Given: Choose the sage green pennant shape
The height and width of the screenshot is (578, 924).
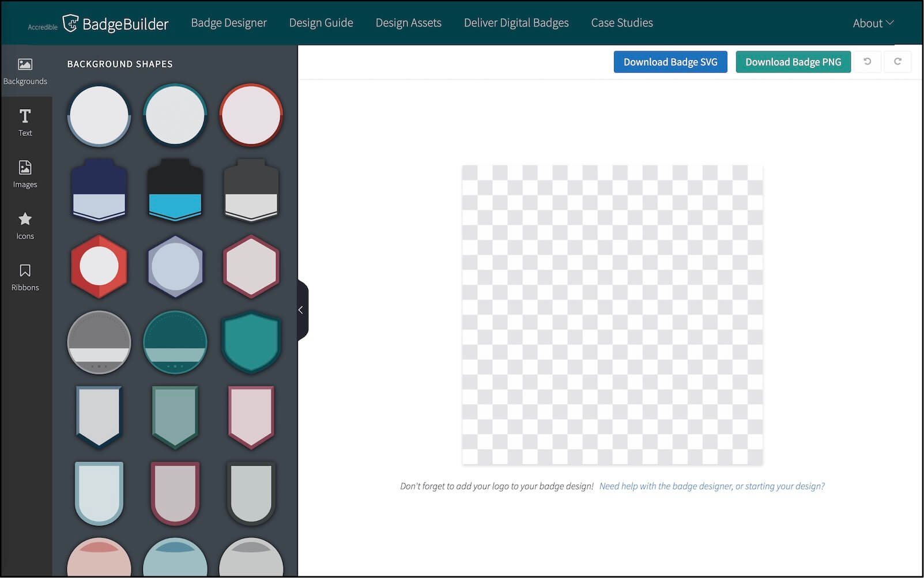Looking at the screenshot, I should click(175, 418).
